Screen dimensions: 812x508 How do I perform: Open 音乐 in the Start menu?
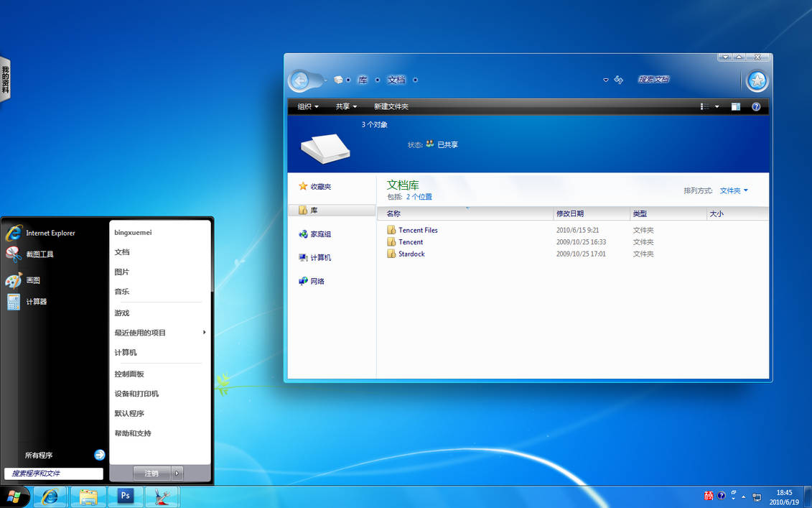(x=122, y=291)
